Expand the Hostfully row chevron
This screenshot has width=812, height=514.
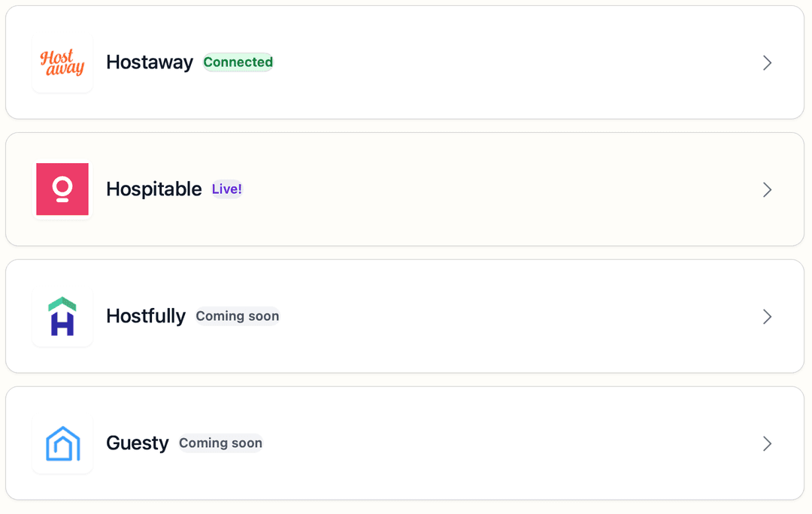click(767, 317)
